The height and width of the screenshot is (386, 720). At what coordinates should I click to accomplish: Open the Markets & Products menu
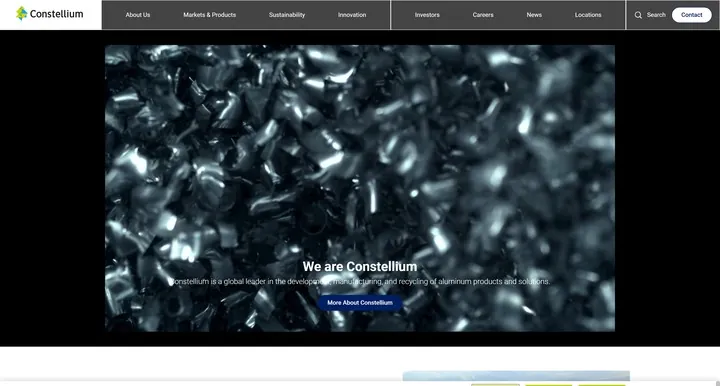(x=209, y=15)
